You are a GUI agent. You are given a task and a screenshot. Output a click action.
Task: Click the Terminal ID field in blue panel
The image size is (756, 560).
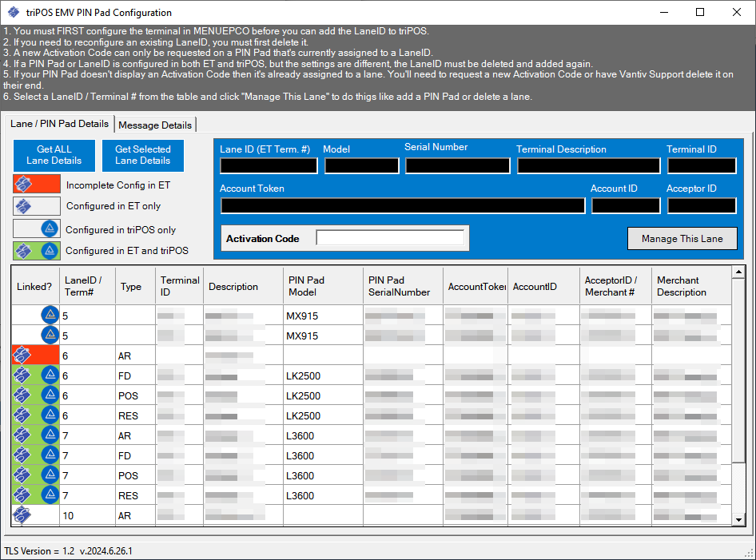(702, 166)
